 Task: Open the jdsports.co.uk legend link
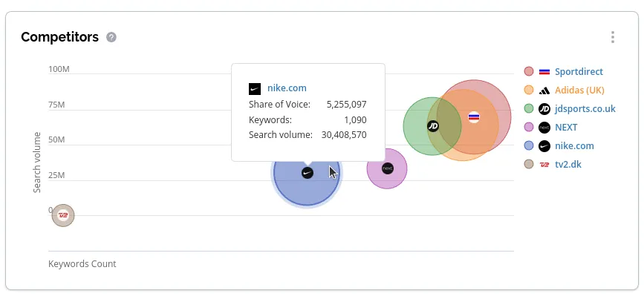tap(585, 109)
